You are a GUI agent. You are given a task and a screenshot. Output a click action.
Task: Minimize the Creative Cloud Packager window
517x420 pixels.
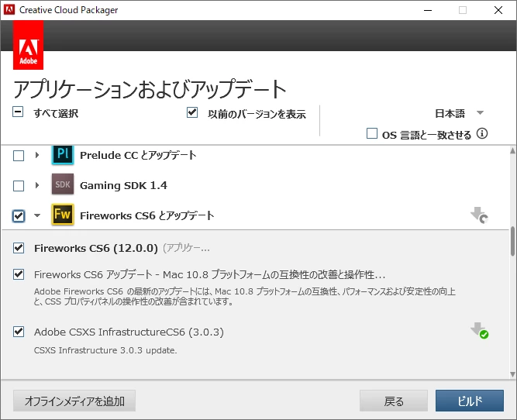pyautogui.click(x=428, y=10)
